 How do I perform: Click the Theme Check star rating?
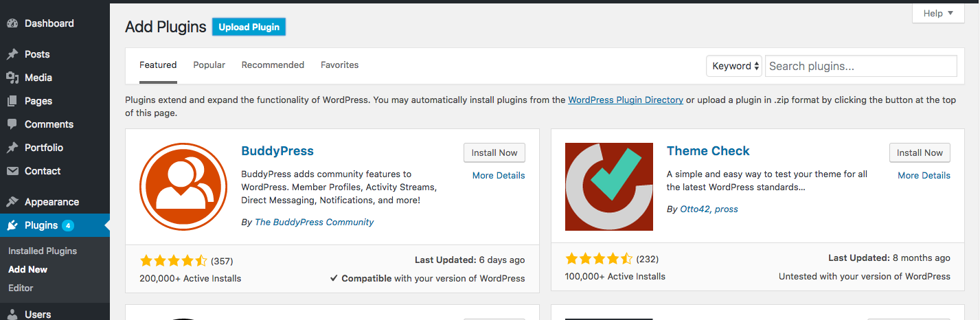599,259
